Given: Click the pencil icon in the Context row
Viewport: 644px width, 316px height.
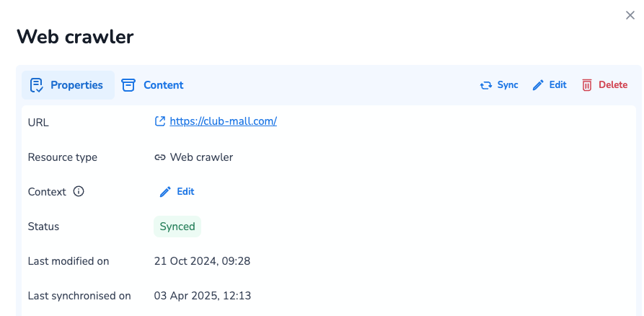Looking at the screenshot, I should (x=165, y=192).
